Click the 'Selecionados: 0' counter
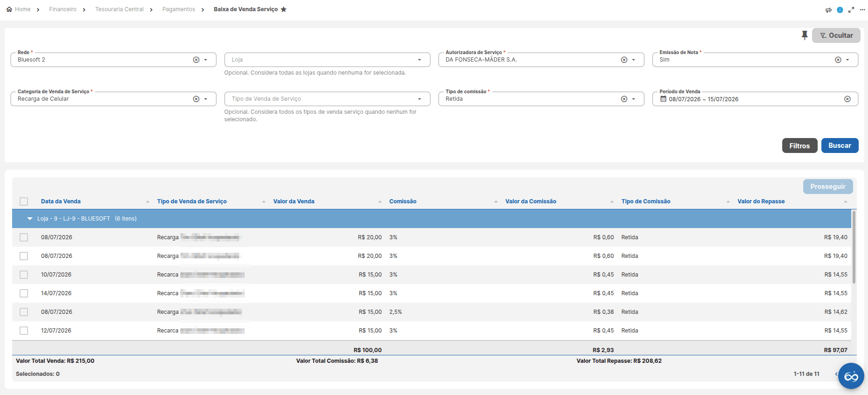 38,374
